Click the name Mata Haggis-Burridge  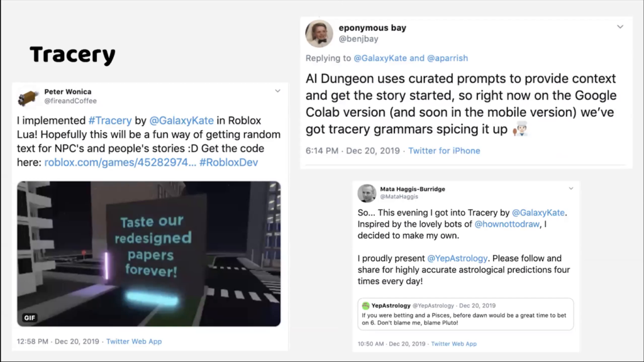413,189
